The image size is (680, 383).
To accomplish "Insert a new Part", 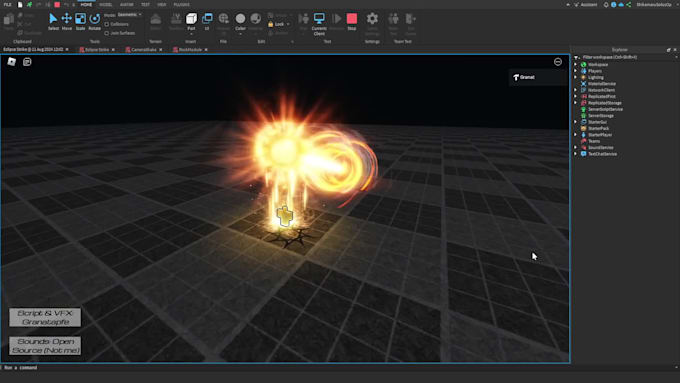I will pos(191,22).
